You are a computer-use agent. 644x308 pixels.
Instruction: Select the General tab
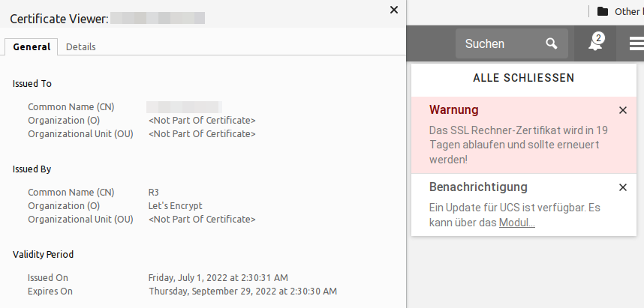point(32,46)
